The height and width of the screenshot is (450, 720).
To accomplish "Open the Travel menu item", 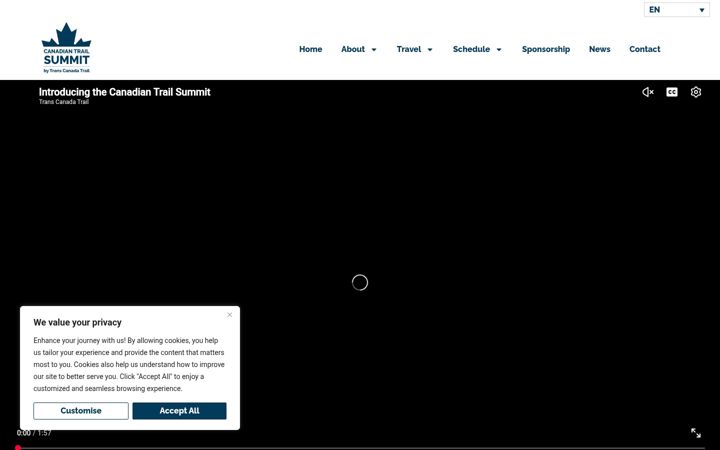I will [x=409, y=49].
